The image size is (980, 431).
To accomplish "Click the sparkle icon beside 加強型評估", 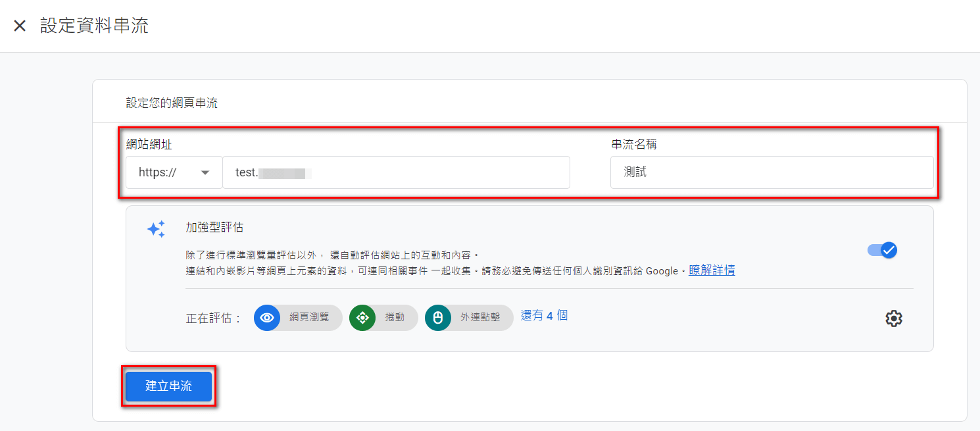I will [156, 229].
